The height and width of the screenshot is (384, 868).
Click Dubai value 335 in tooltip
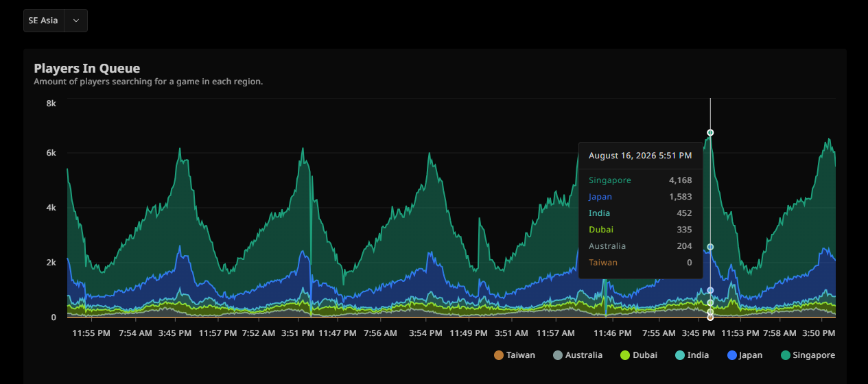(684, 230)
